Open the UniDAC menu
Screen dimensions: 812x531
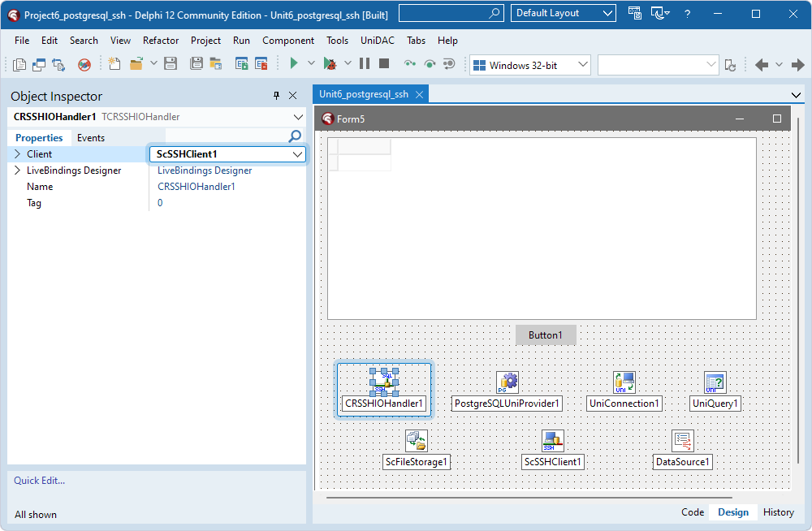(x=373, y=40)
